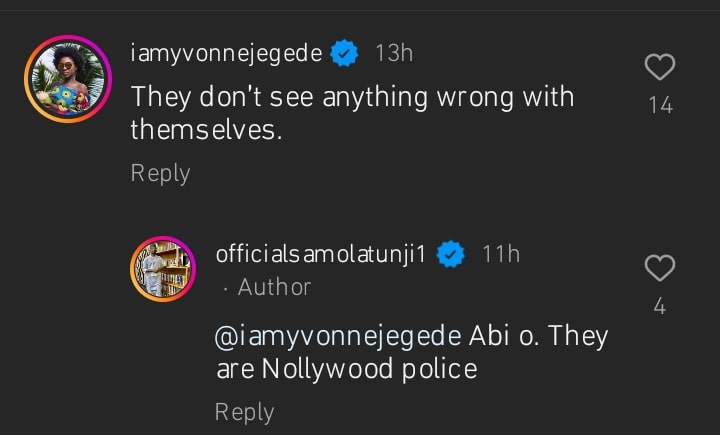
Task: Like the comment by iamyvonnejegede
Action: [660, 67]
